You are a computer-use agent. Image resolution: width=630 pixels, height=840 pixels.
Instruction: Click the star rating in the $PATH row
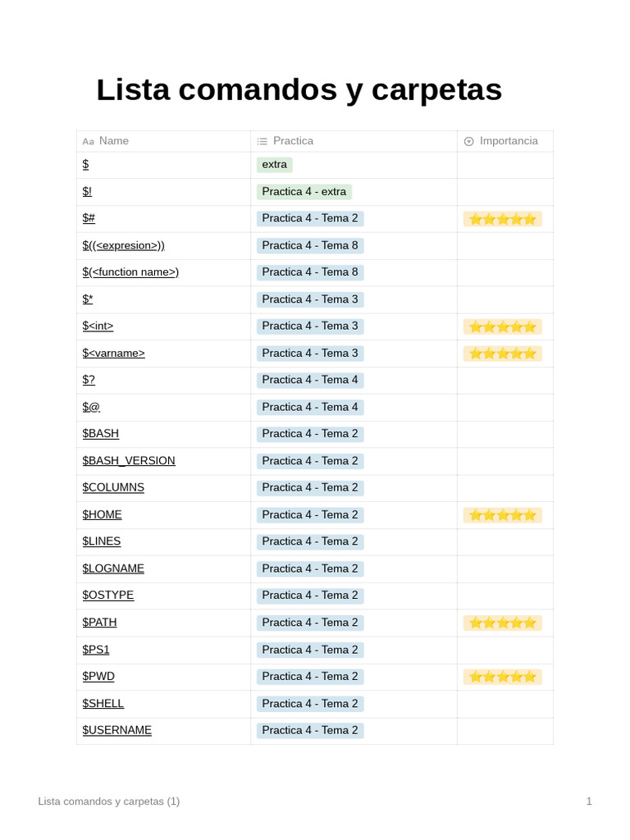click(x=502, y=623)
